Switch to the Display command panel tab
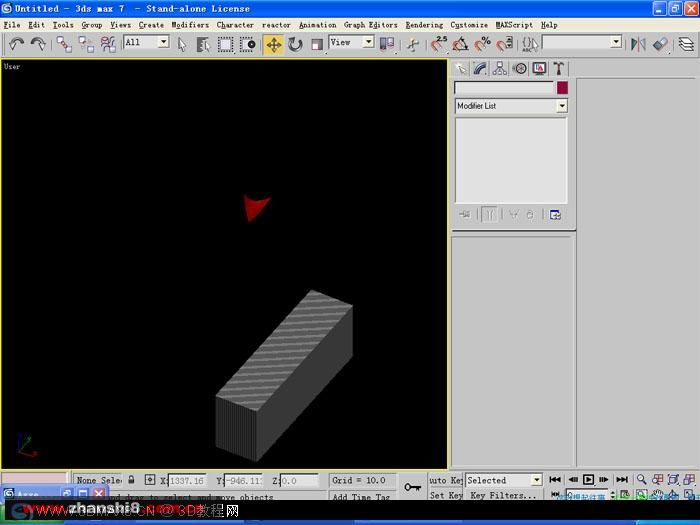The width and height of the screenshot is (700, 525). (539, 68)
